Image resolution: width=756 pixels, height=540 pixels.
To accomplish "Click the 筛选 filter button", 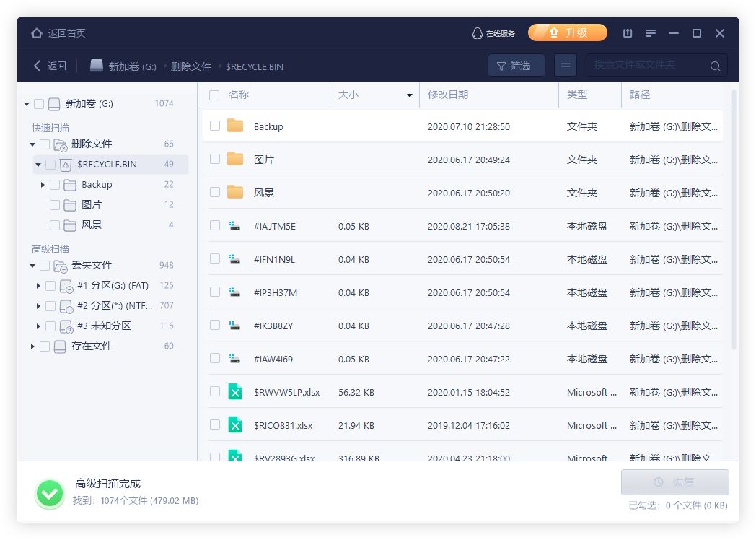I will (516, 66).
